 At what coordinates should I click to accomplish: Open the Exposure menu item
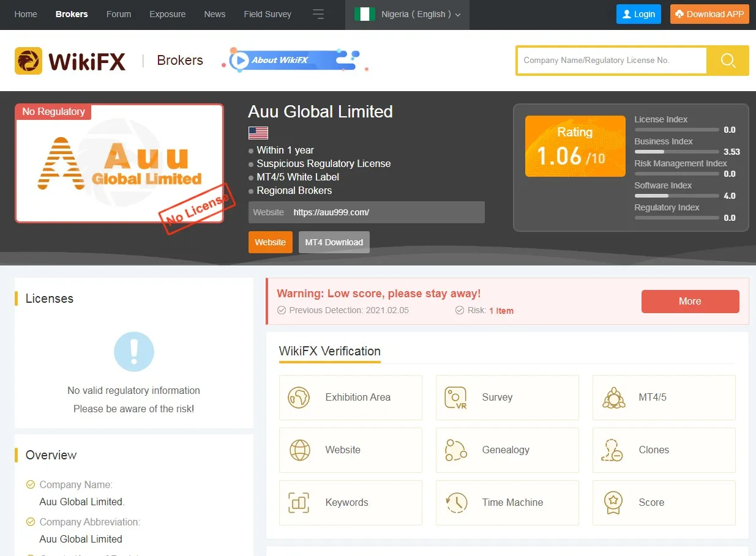[168, 14]
